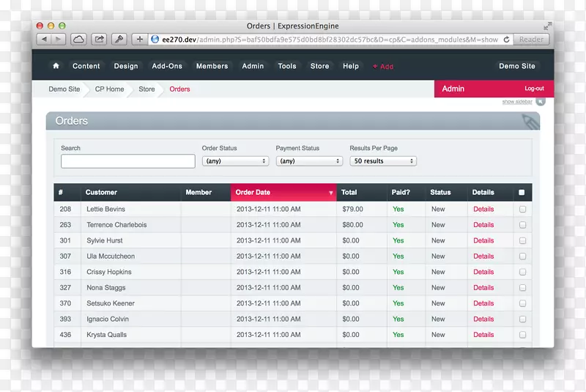Click the key password icon in toolbar
The height and width of the screenshot is (392, 586).
(x=119, y=40)
